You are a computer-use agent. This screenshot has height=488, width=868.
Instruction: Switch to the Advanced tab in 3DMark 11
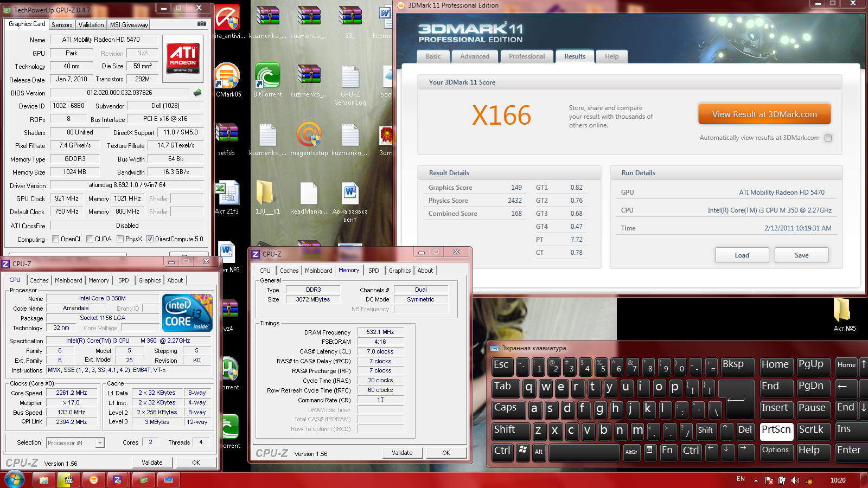pos(475,56)
